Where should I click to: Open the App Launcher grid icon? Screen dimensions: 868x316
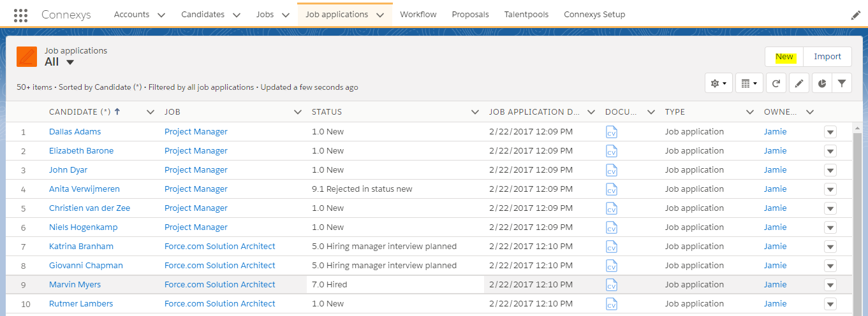click(20, 15)
